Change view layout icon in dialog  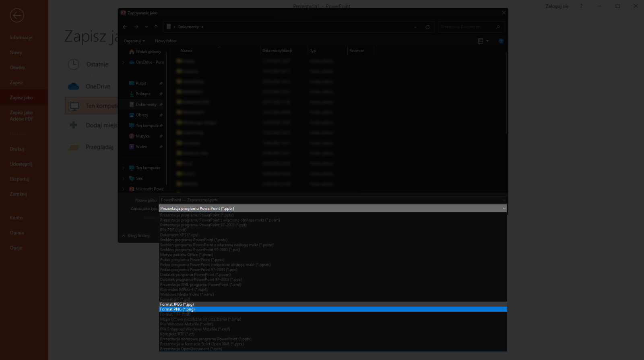pyautogui.click(x=480, y=41)
